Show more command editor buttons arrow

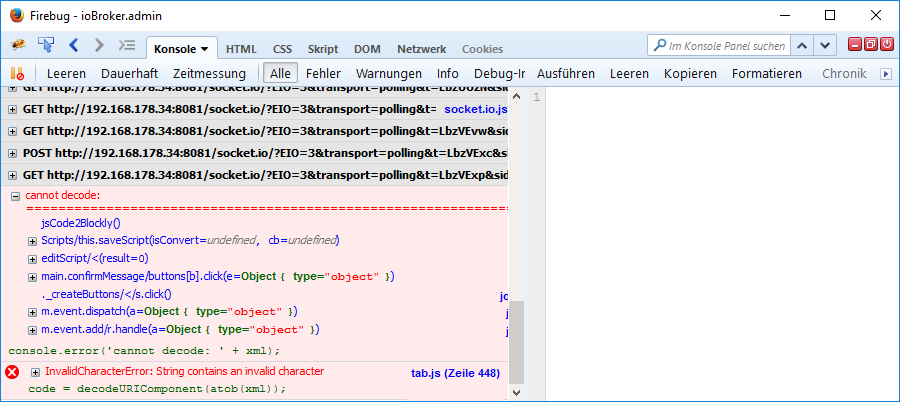pyautogui.click(x=886, y=74)
